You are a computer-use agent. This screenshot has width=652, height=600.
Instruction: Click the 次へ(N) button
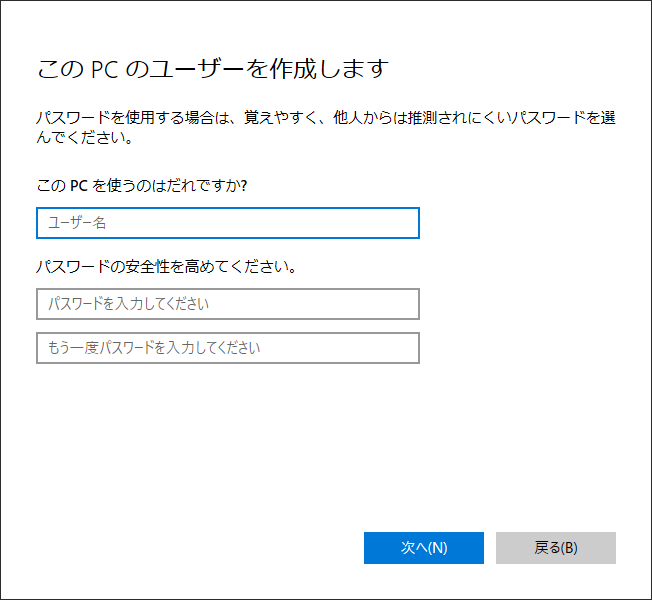pos(424,548)
